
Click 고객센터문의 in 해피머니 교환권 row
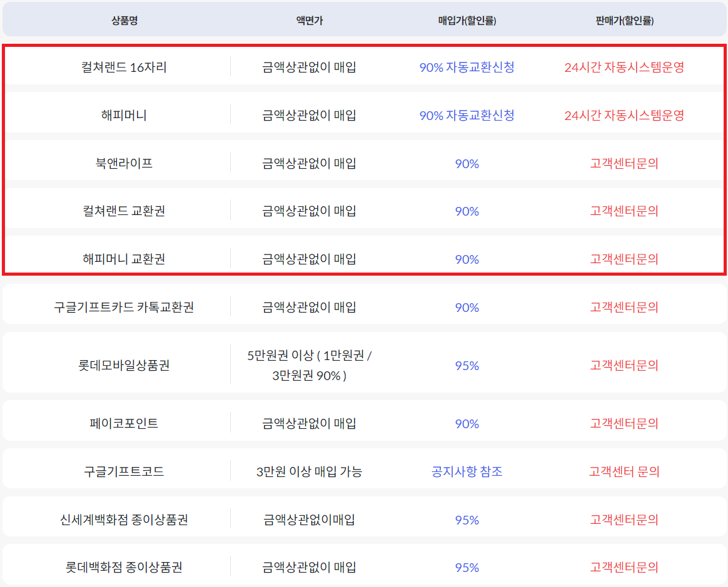624,259
